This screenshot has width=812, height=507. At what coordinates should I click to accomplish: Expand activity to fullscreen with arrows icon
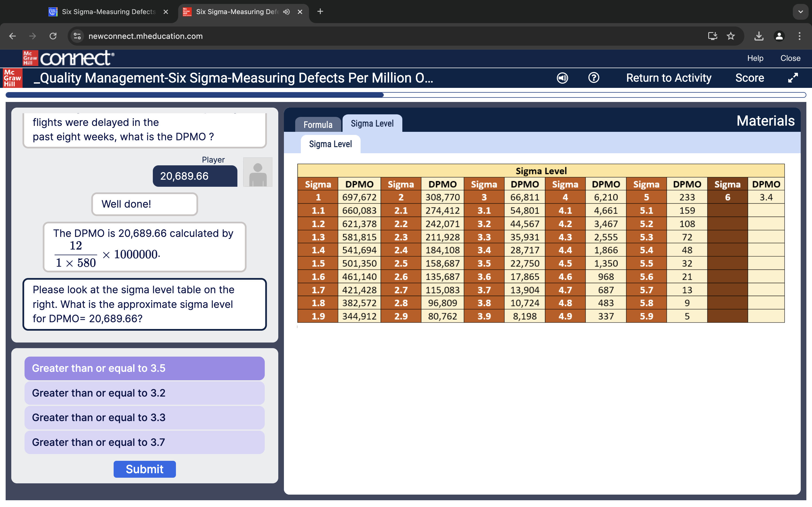[x=793, y=78]
